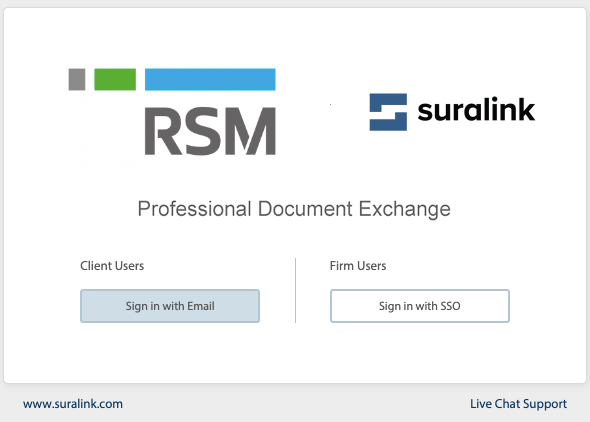Click the RSM letters logo
The width and height of the screenshot is (590, 422).
tap(210, 131)
